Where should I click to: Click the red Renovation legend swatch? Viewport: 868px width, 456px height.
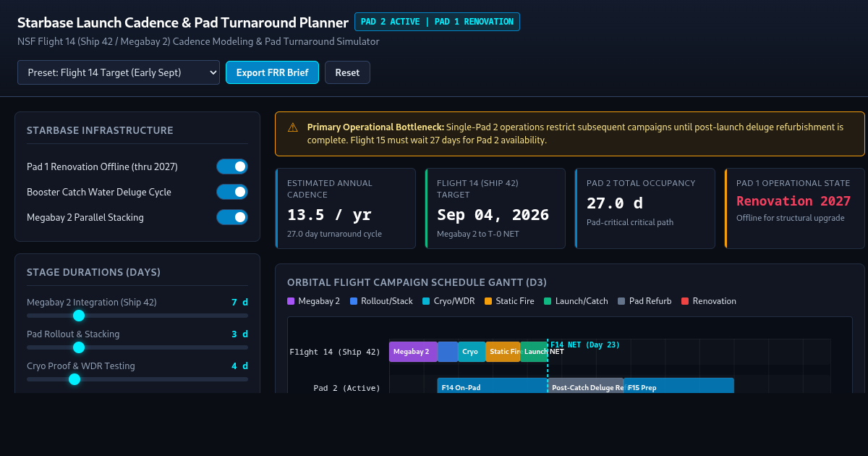[x=685, y=301]
